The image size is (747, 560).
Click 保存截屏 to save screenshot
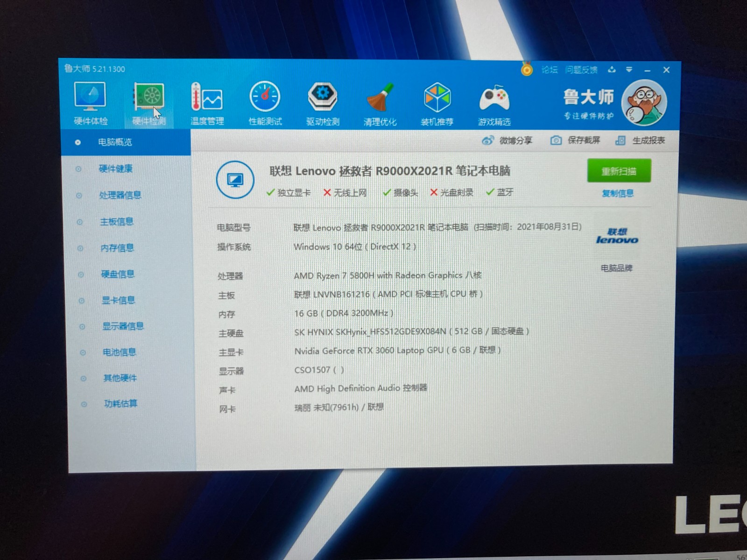pyautogui.click(x=575, y=140)
